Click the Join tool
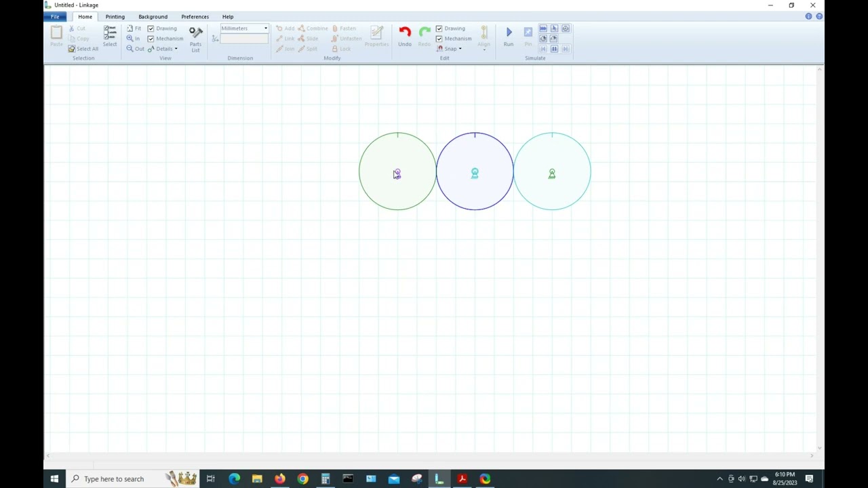 click(285, 49)
